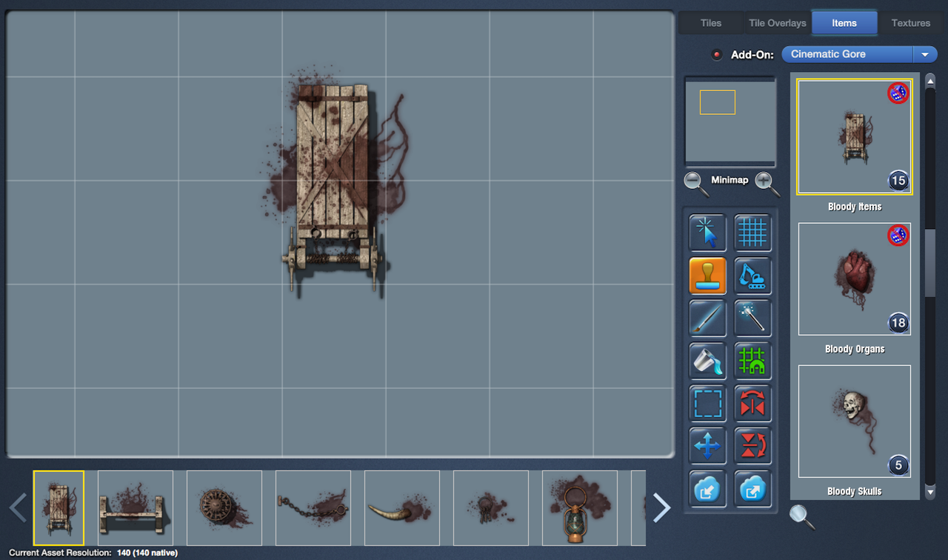
Task: Select the pointer selection tool
Action: (x=707, y=233)
